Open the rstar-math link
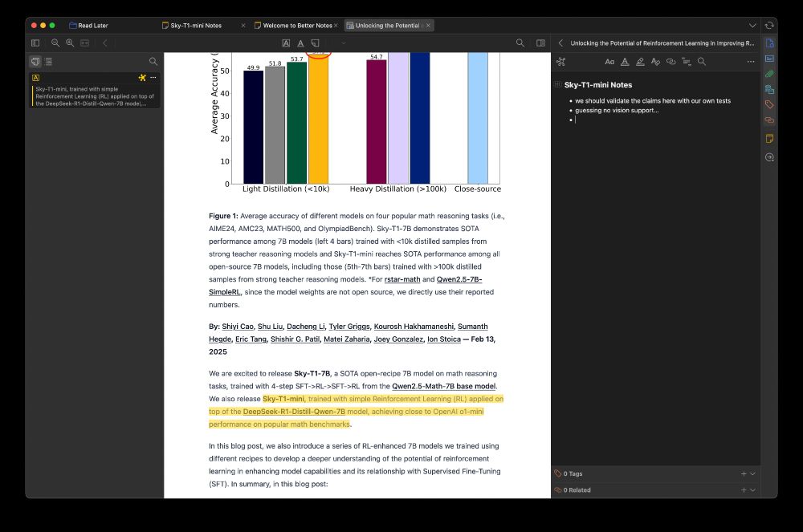This screenshot has height=532, width=803. coord(402,279)
